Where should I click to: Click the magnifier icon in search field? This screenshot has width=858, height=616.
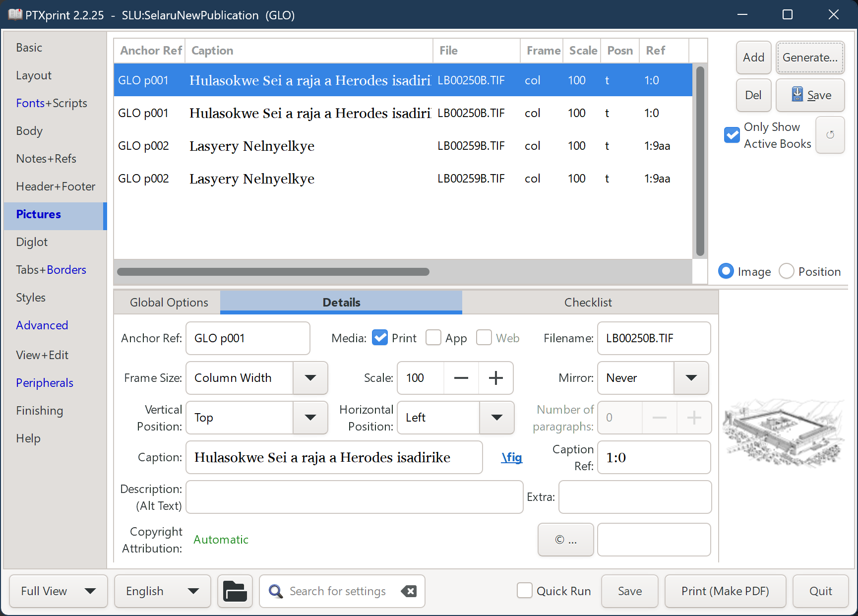point(275,591)
